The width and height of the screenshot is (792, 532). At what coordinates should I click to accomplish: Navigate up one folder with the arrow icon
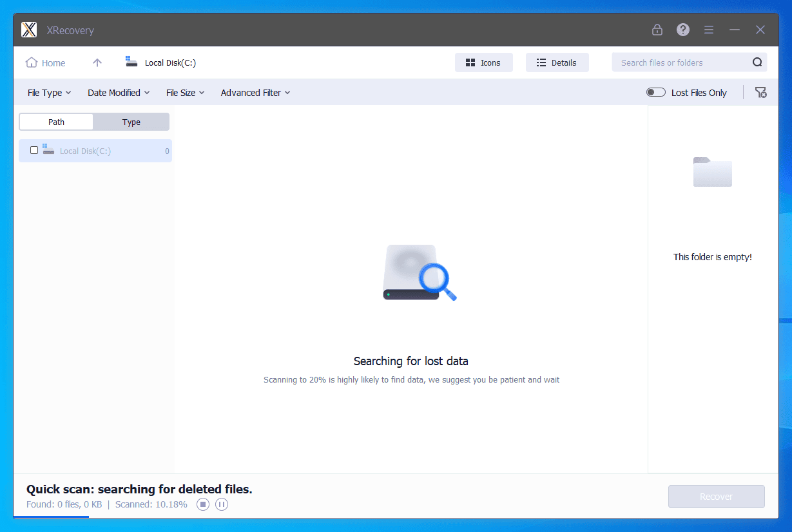pyautogui.click(x=97, y=62)
